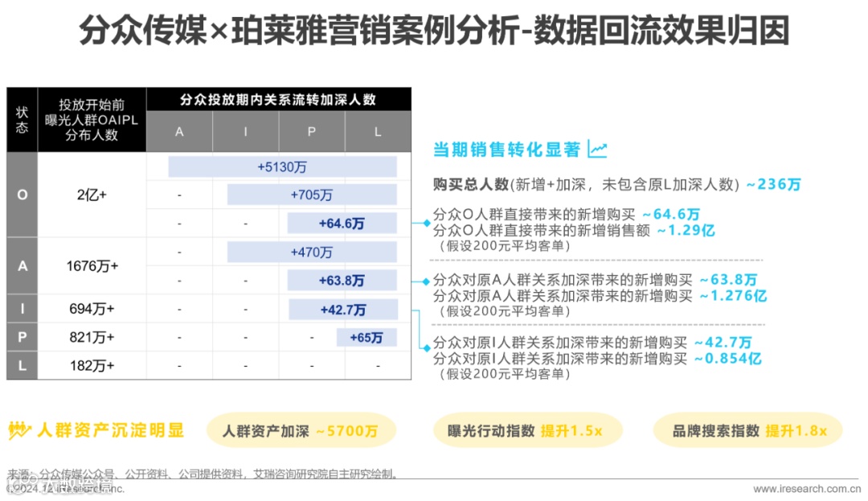Image resolution: width=868 pixels, height=501 pixels.
Task: Click the +65万 bar
Action: [x=366, y=337]
